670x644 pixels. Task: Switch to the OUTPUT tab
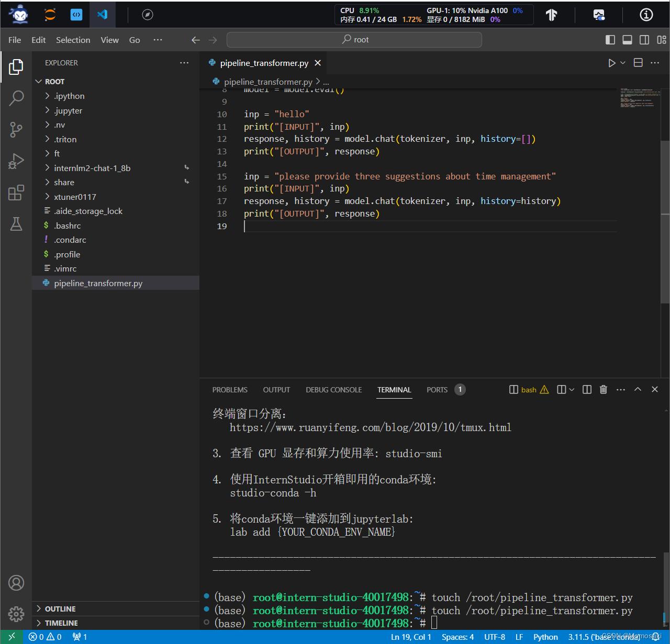point(276,390)
